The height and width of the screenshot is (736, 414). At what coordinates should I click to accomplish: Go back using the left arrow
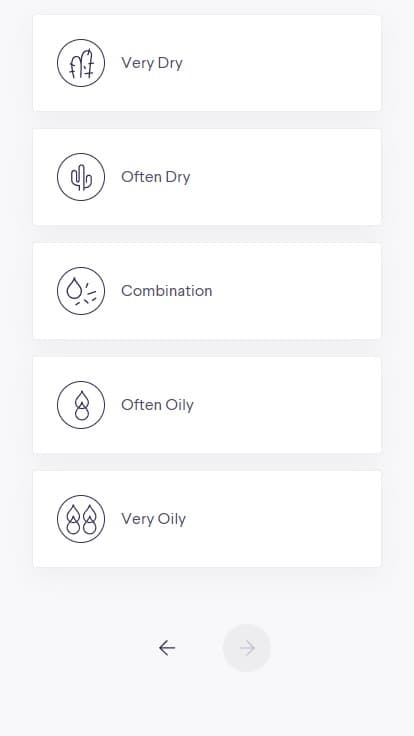(167, 648)
